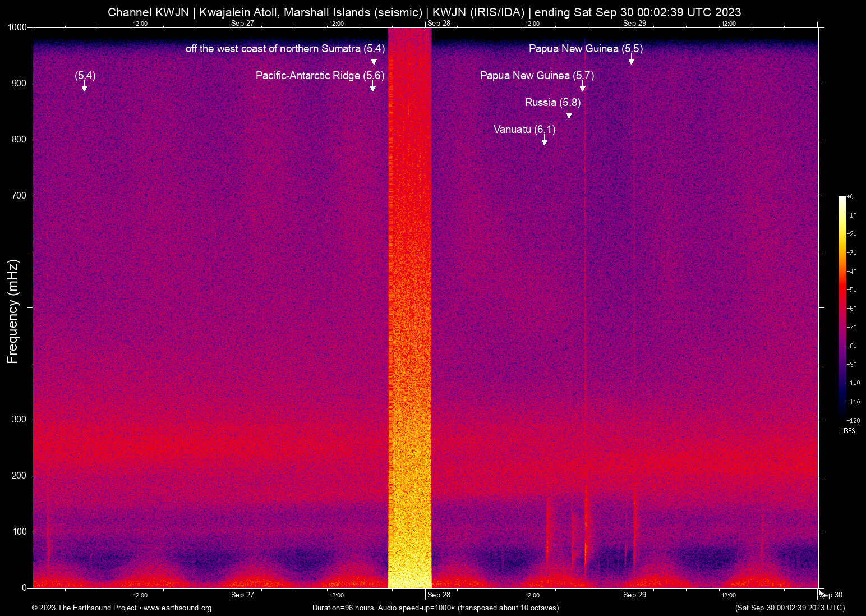866x616 pixels.
Task: Click the Sep 30 label on bottom axis
Action: coord(831,595)
